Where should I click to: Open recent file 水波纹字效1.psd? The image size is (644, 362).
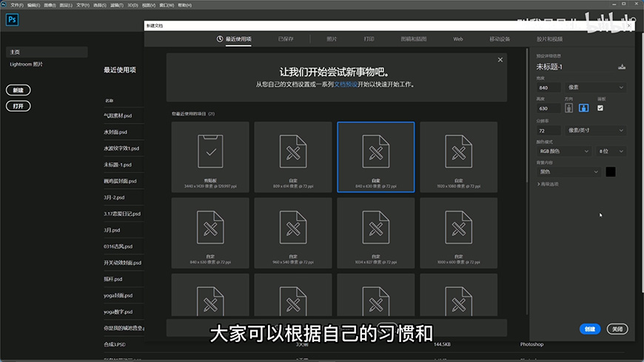tap(121, 148)
